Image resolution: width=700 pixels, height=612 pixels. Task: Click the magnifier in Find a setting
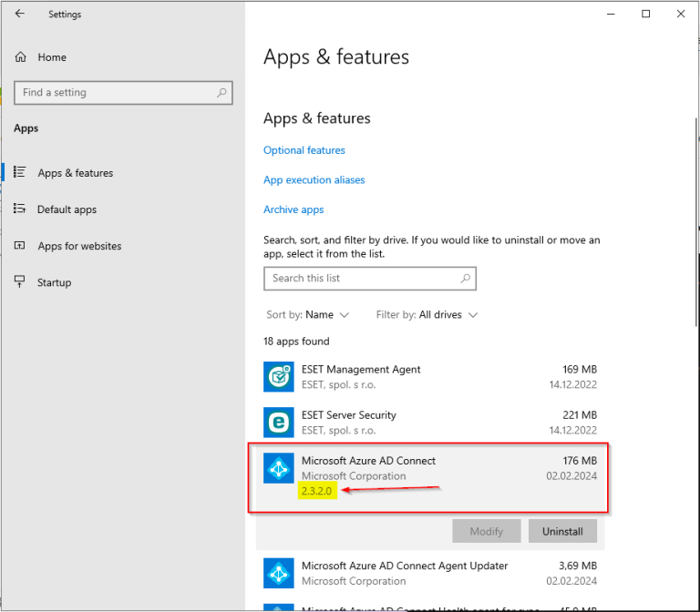click(221, 92)
